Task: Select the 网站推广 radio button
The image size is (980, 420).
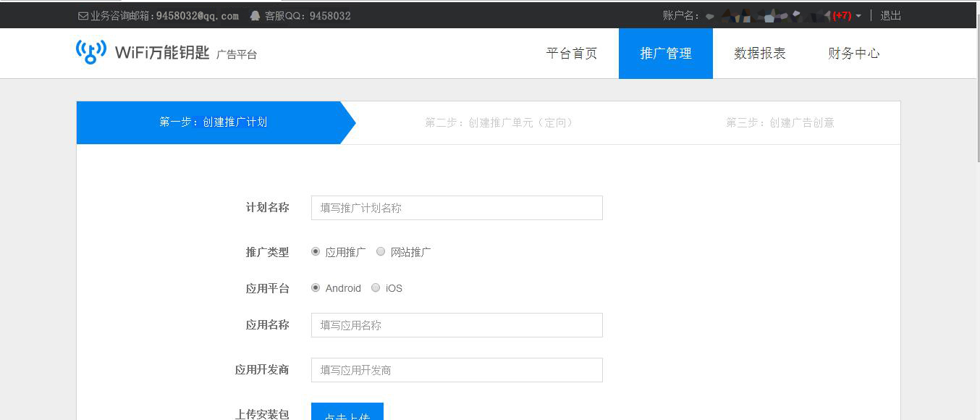Action: 381,251
